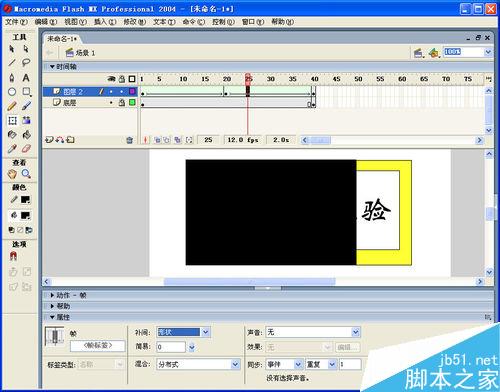Screen dimensions: 500x392
Task: Toggle the Snap to Objects magnet
Action: click(13, 256)
